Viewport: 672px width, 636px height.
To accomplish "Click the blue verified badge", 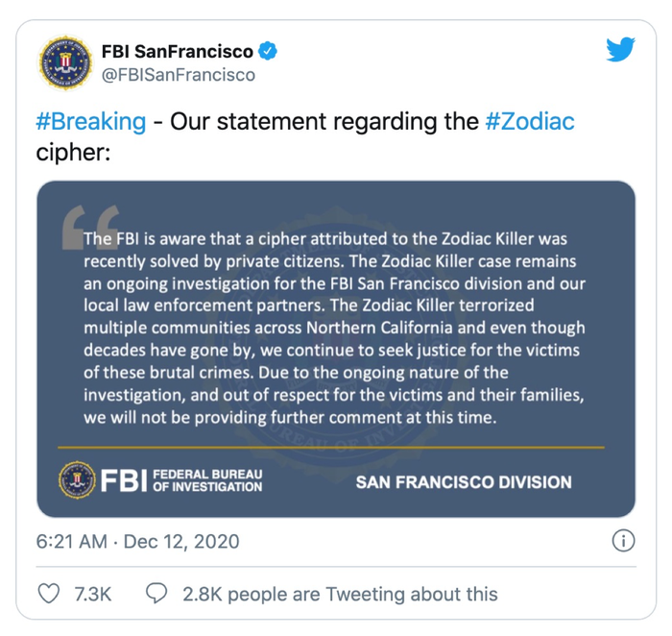I will pos(271,51).
